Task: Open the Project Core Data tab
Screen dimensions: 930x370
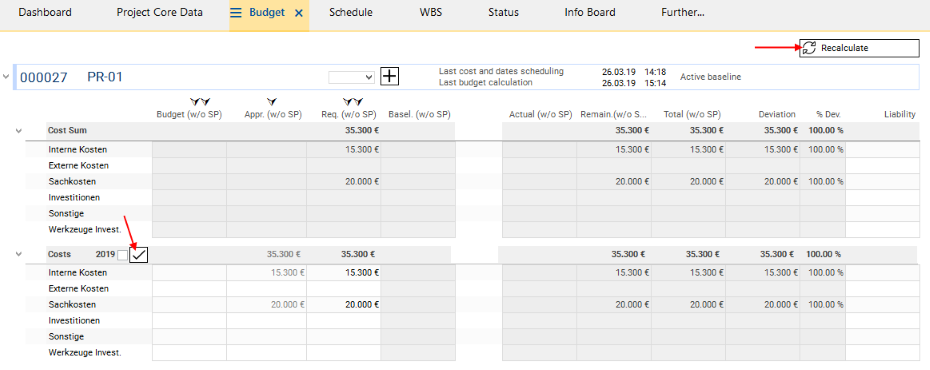Action: pyautogui.click(x=160, y=12)
